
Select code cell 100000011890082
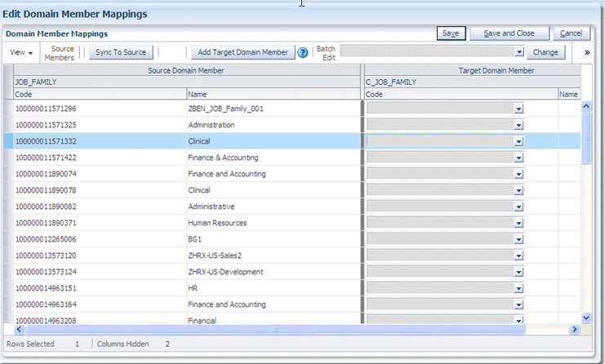(x=100, y=206)
